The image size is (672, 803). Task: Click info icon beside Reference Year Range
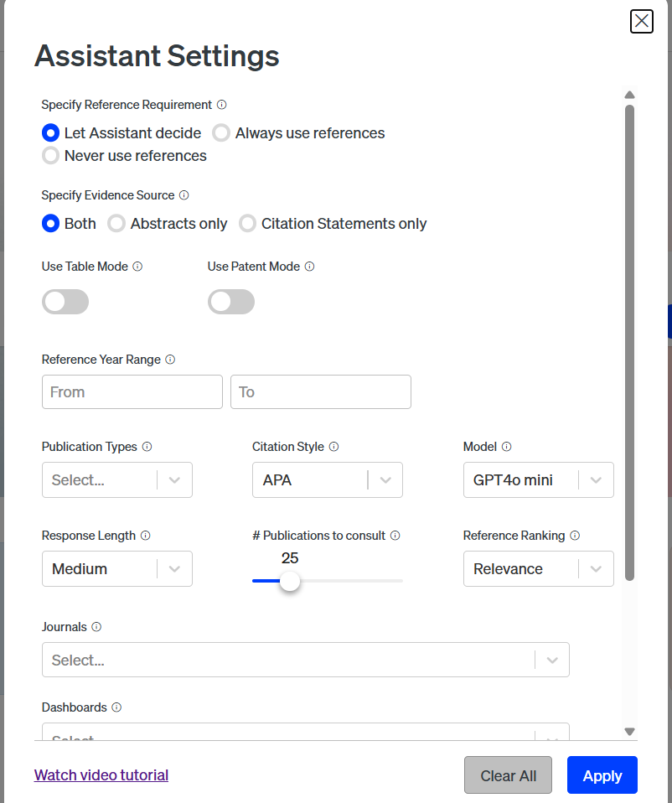[170, 360]
